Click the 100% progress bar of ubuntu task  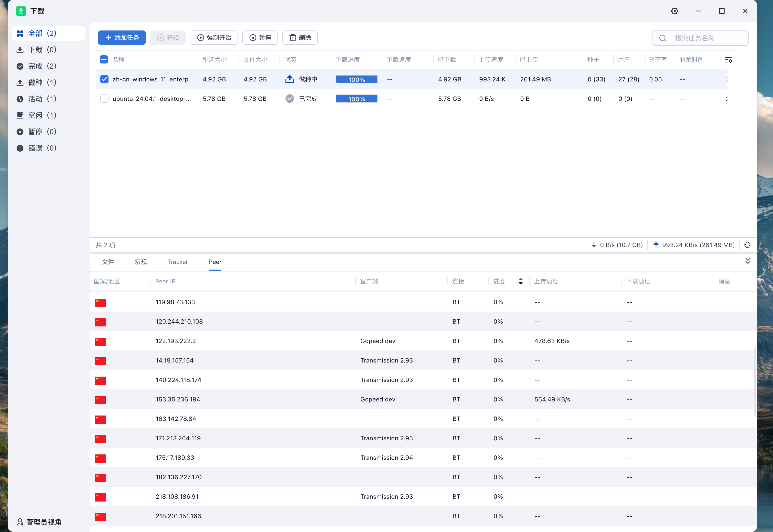(x=357, y=99)
